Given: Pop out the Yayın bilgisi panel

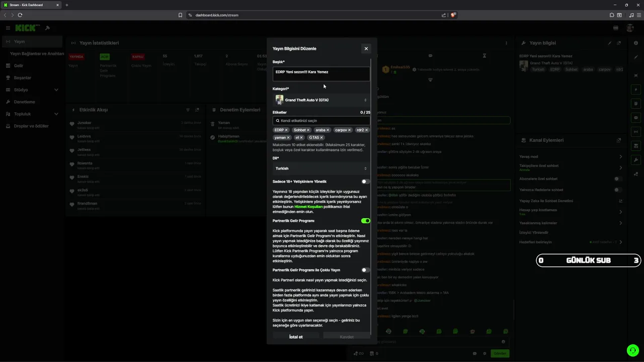Looking at the screenshot, I should pyautogui.click(x=619, y=43).
